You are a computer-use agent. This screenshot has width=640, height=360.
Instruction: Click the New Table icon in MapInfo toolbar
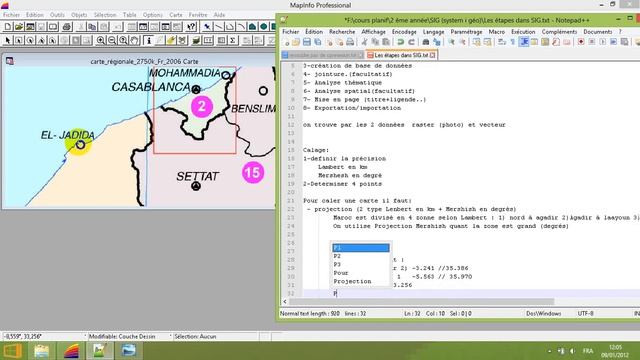(8, 27)
